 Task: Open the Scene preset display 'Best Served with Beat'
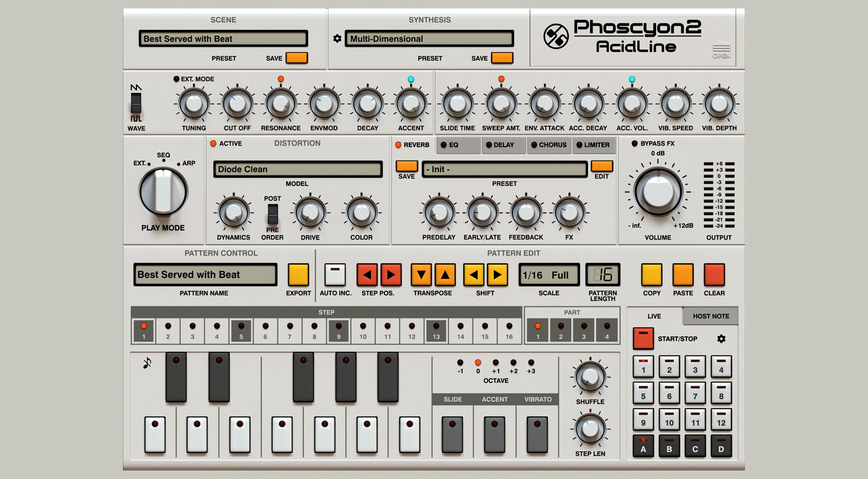(x=223, y=39)
